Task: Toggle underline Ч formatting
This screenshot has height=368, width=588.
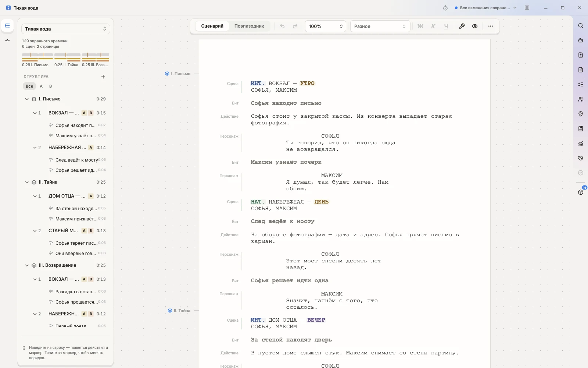Action: click(x=446, y=26)
